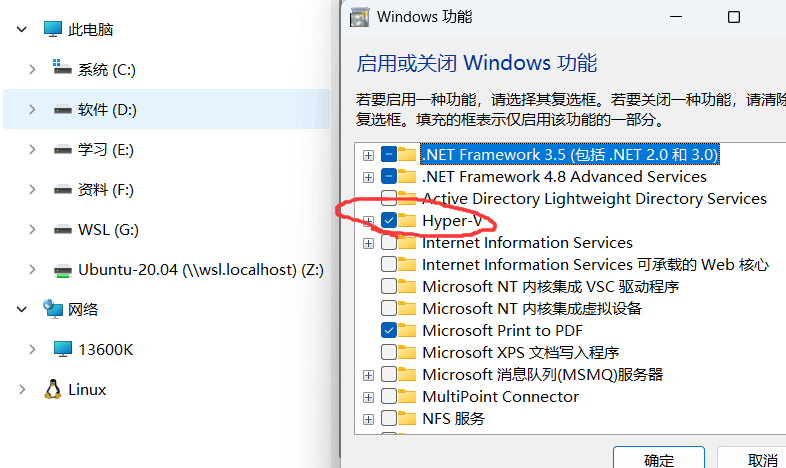Select the 系统 (C:) drive icon
Viewport: 786px width, 468px height.
click(62, 67)
